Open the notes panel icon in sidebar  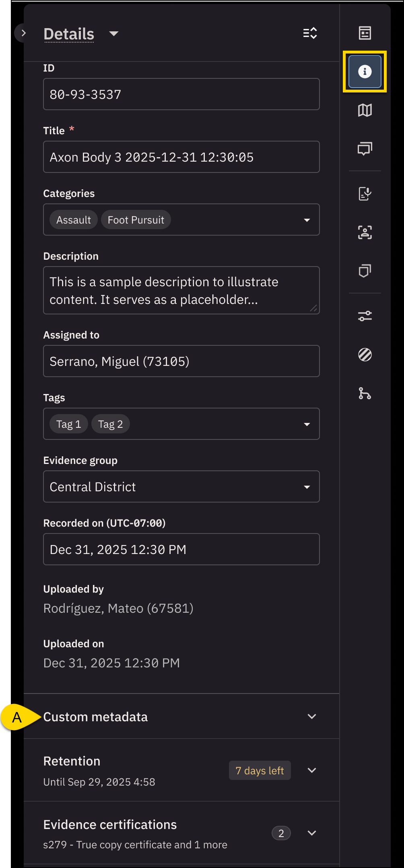click(365, 33)
